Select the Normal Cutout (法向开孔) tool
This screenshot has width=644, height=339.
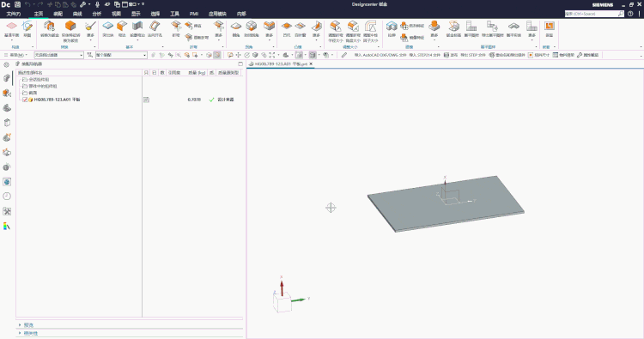pyautogui.click(x=155, y=28)
